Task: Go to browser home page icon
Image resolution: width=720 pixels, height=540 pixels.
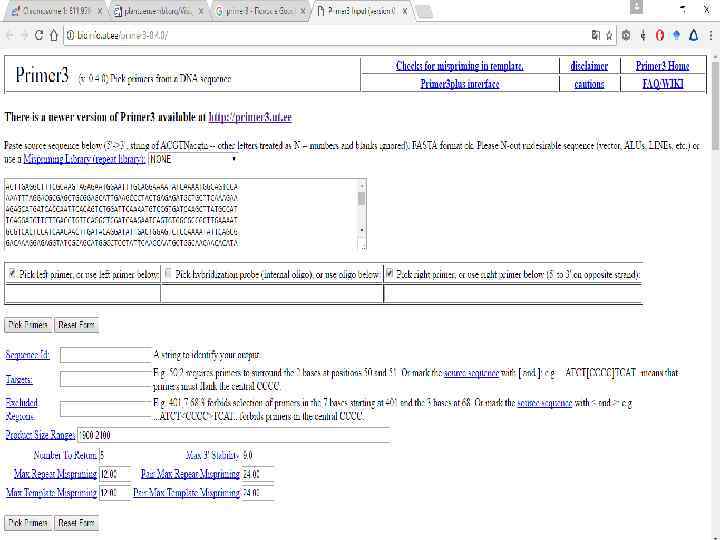Action: click(x=54, y=35)
